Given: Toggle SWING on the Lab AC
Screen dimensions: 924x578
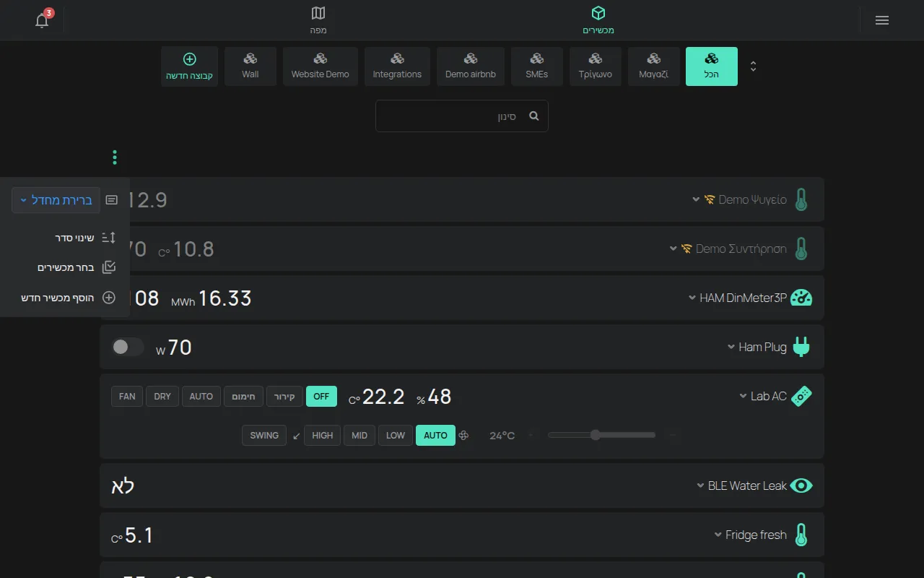Looking at the screenshot, I should tap(264, 436).
